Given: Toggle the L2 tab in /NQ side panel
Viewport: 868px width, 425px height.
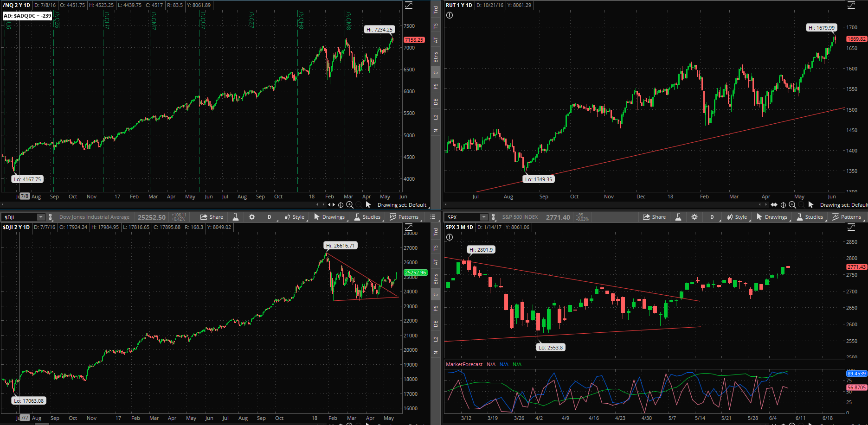Looking at the screenshot, I should pos(436,117).
